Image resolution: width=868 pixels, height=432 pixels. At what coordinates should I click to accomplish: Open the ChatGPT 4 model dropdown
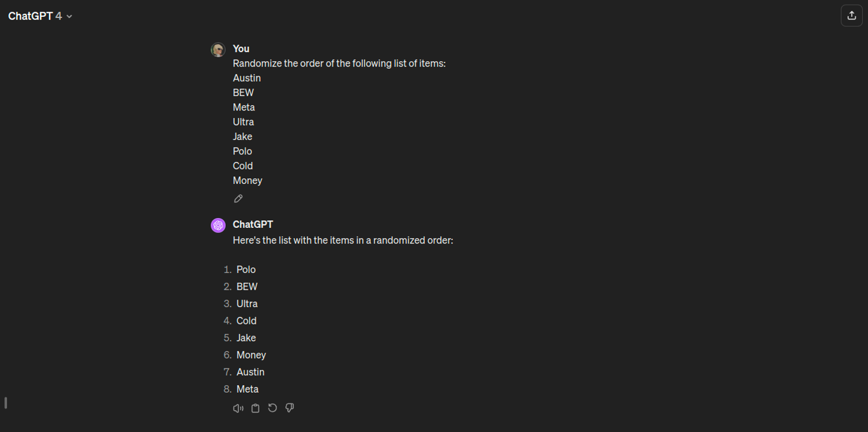tap(40, 16)
